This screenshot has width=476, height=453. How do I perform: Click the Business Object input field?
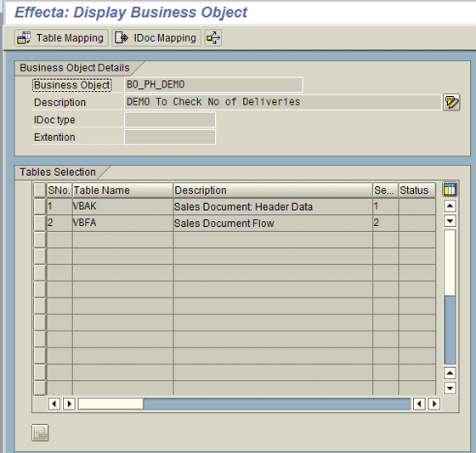click(213, 85)
